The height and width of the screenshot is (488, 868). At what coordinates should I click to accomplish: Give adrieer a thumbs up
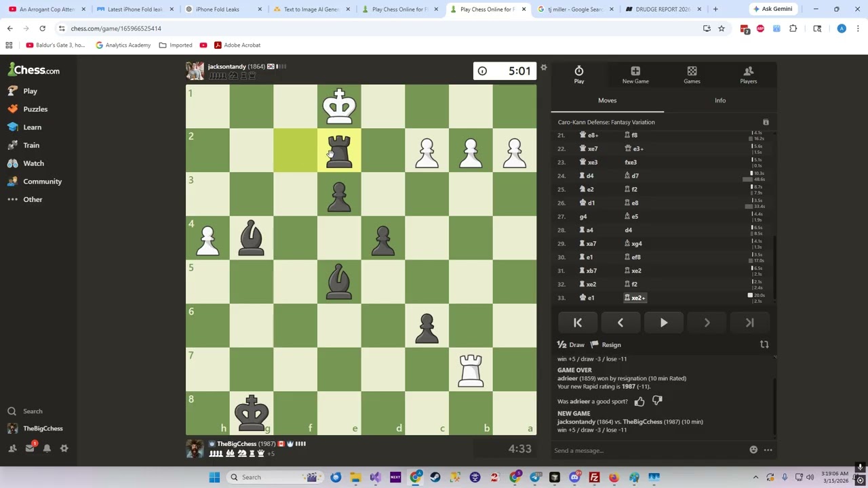[639, 401]
